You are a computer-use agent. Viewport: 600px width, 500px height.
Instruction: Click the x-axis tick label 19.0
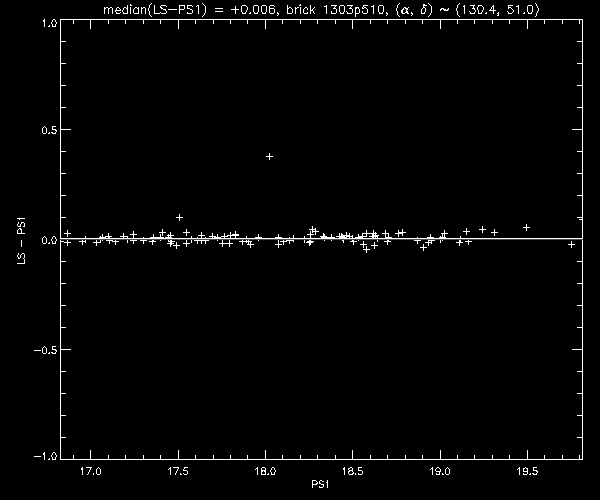[440, 471]
